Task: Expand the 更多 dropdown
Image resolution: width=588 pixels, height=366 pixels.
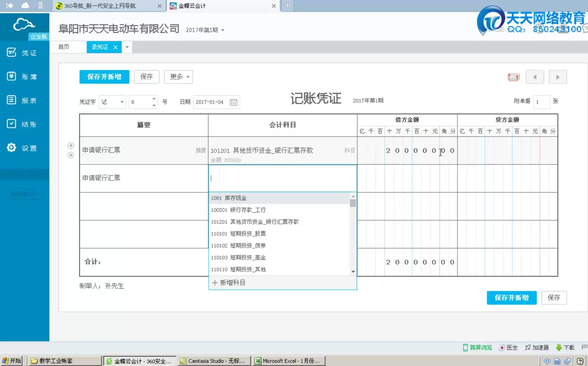Action: [178, 77]
